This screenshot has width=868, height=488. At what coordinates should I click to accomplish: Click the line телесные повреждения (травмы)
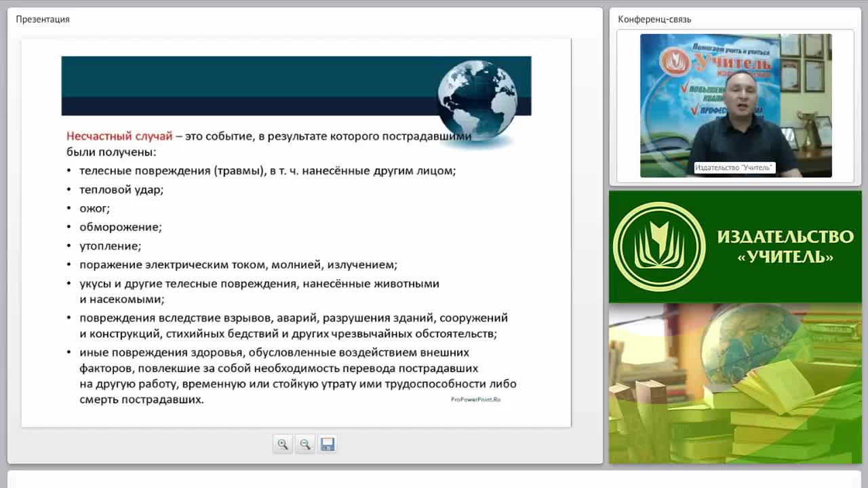(267, 171)
